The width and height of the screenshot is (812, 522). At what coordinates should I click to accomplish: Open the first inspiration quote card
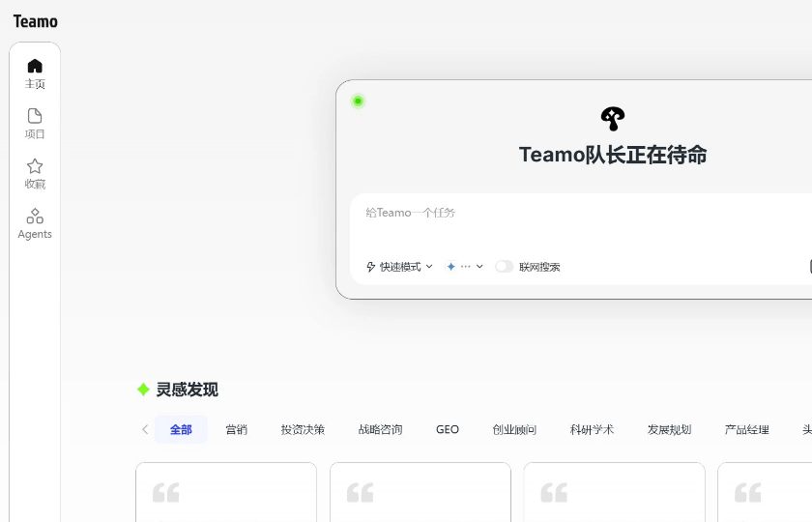pos(226,493)
